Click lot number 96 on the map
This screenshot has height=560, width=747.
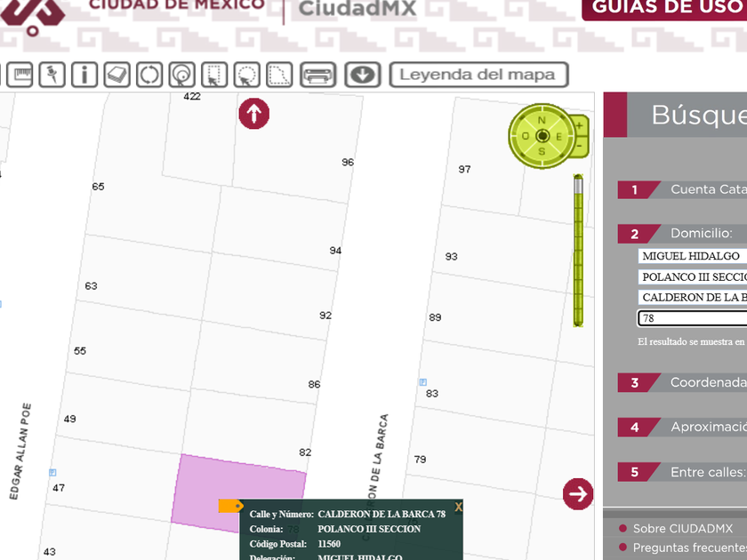[x=348, y=163]
